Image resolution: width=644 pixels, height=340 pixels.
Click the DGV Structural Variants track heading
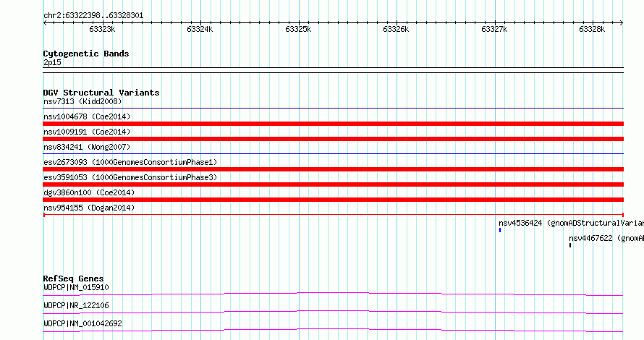click(x=101, y=93)
